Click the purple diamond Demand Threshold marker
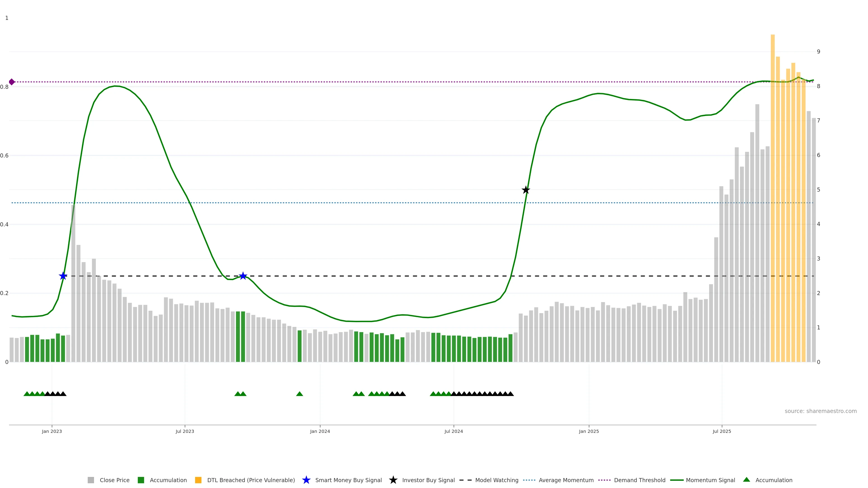868x488 pixels. [x=12, y=82]
